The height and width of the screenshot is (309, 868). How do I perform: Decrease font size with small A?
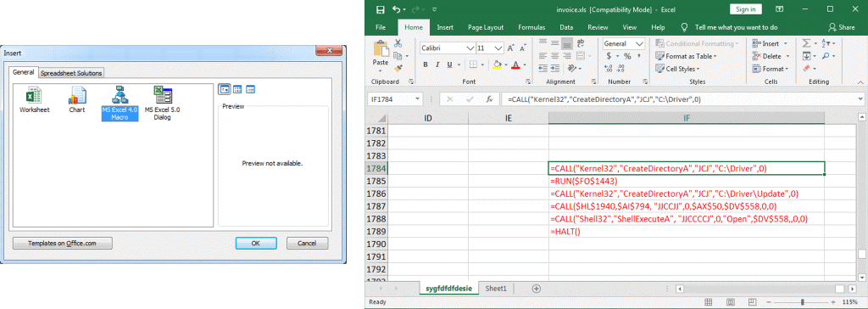tap(522, 48)
